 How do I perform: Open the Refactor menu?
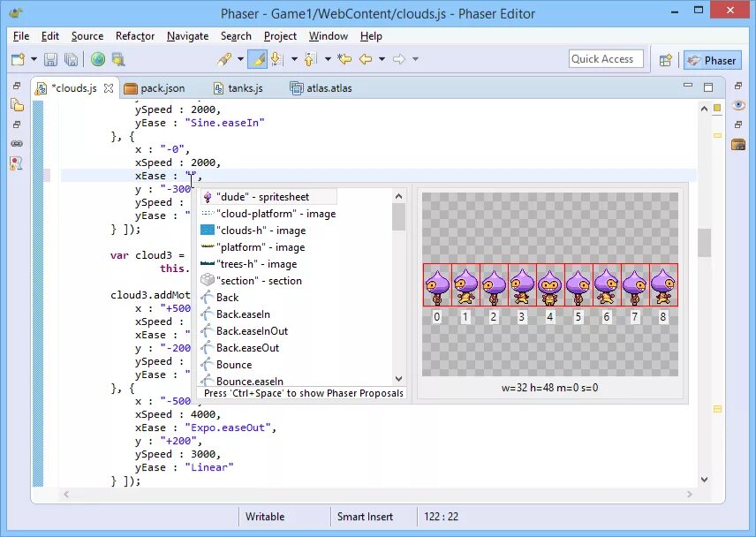click(x=135, y=36)
